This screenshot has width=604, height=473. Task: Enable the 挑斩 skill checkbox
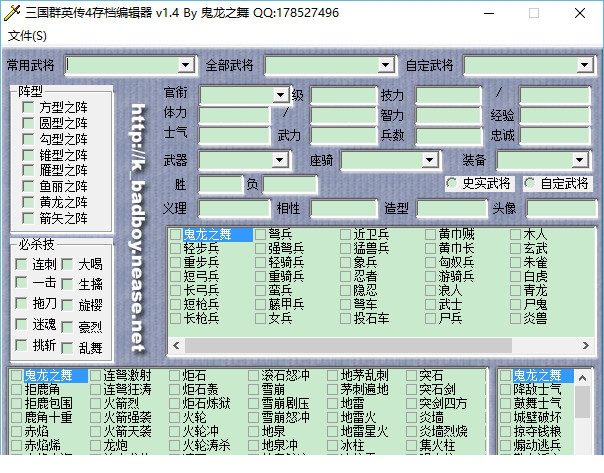(21, 345)
